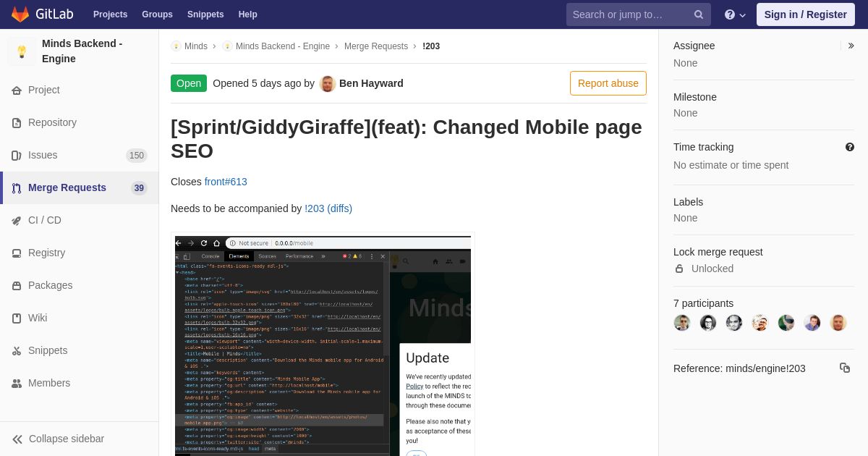Click the search magnifier icon
The image size is (868, 456).
coord(699,14)
